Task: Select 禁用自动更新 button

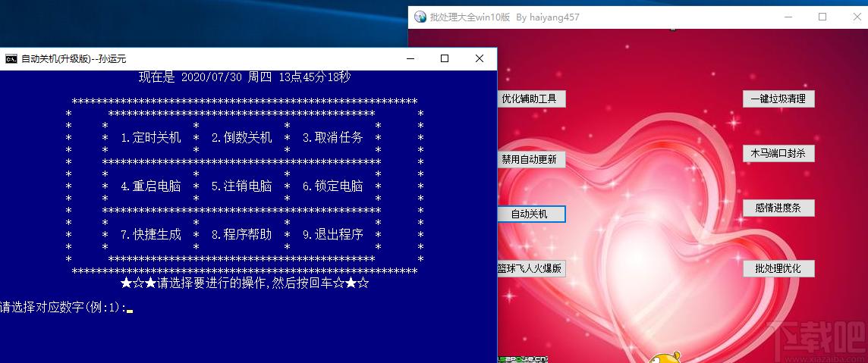Action: tap(531, 159)
